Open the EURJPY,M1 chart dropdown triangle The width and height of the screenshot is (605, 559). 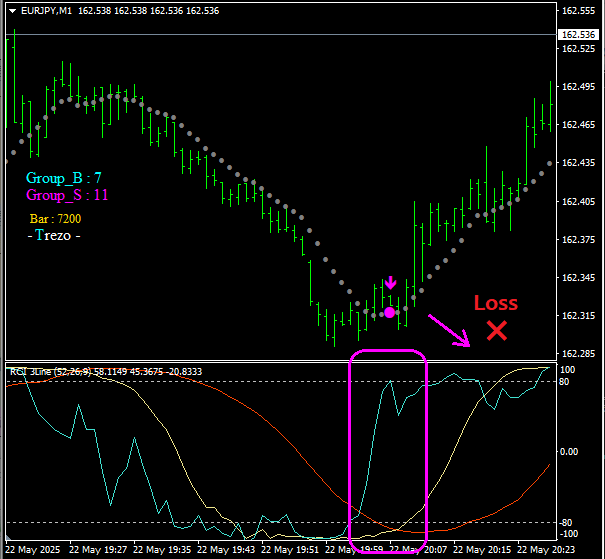(x=12, y=11)
